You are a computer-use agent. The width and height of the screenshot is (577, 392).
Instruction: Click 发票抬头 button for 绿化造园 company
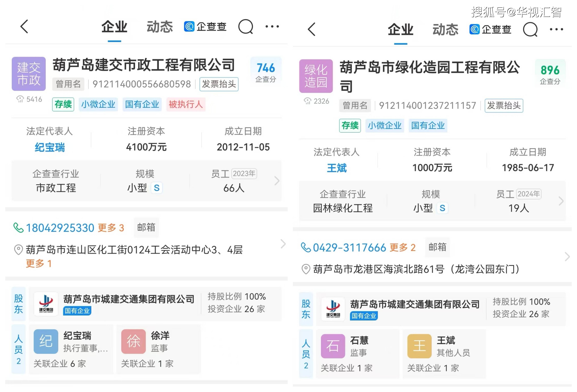(x=504, y=106)
